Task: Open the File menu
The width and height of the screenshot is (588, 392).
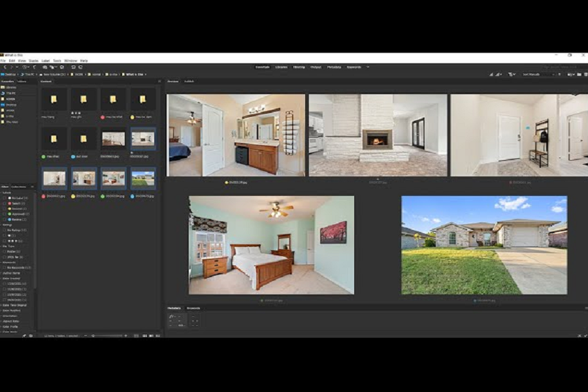Action: coord(3,60)
